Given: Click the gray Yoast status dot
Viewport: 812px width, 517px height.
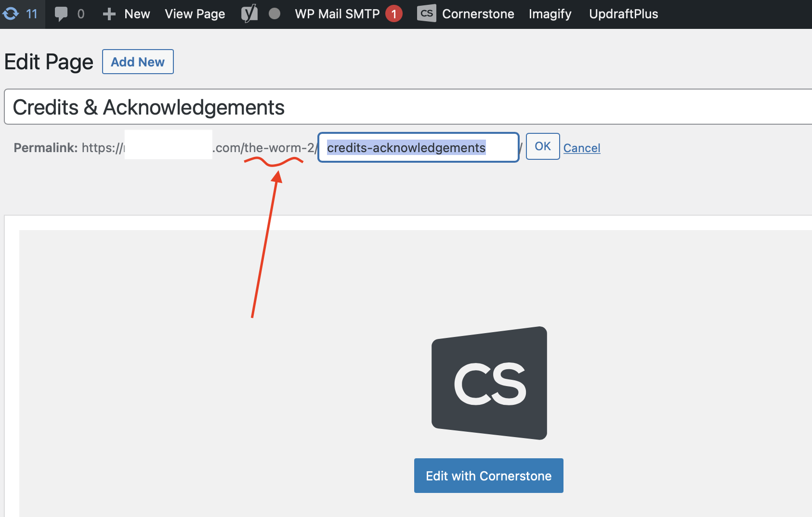Looking at the screenshot, I should (x=275, y=14).
